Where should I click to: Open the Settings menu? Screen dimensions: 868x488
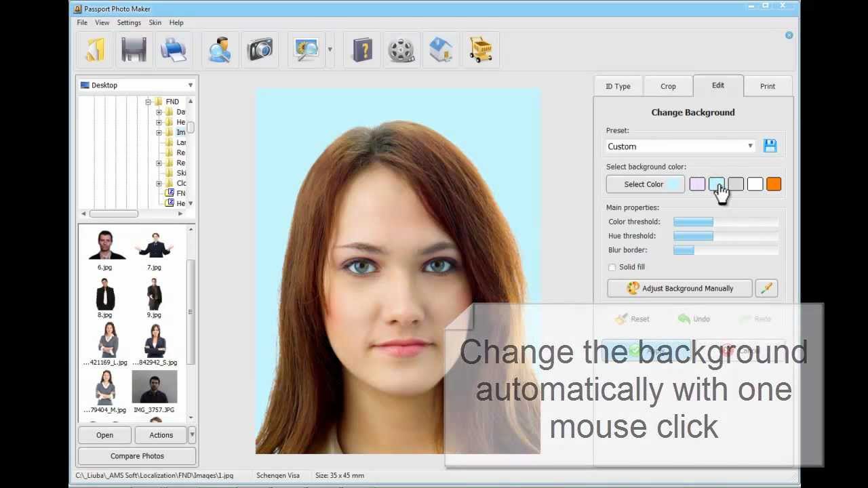(129, 22)
